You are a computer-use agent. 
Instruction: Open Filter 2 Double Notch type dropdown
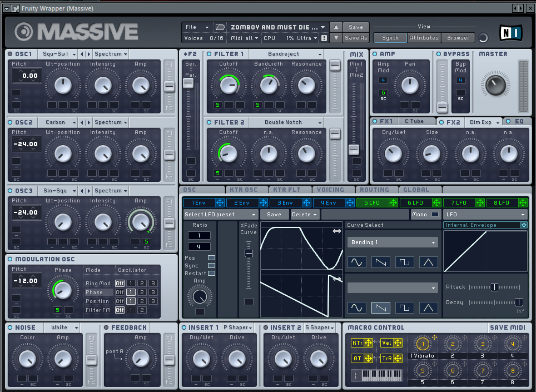[x=286, y=122]
